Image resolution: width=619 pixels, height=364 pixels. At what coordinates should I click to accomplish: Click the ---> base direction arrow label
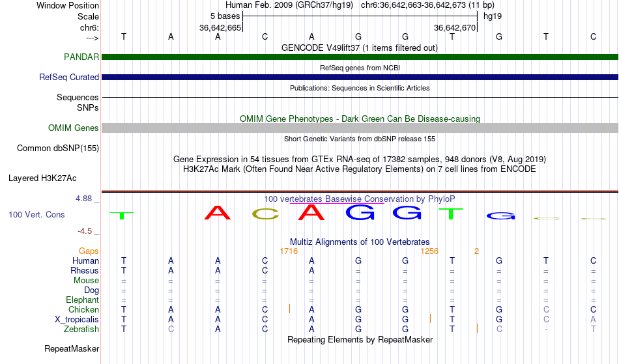[x=93, y=38]
